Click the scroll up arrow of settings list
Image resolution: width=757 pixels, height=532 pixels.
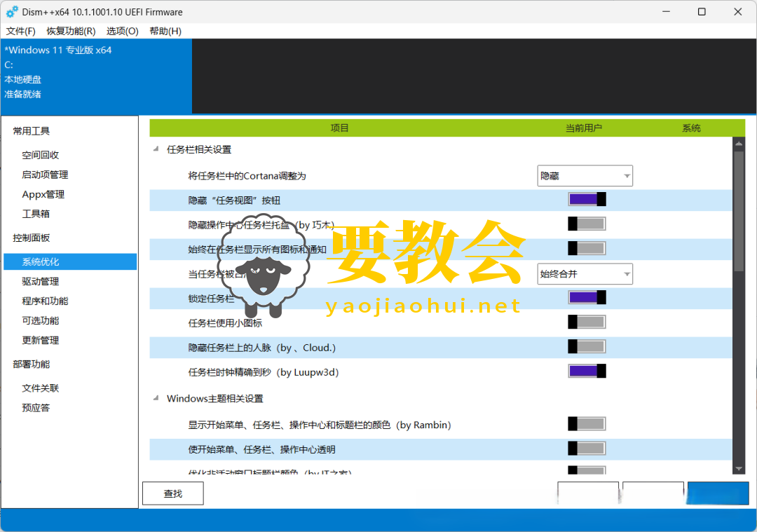739,144
